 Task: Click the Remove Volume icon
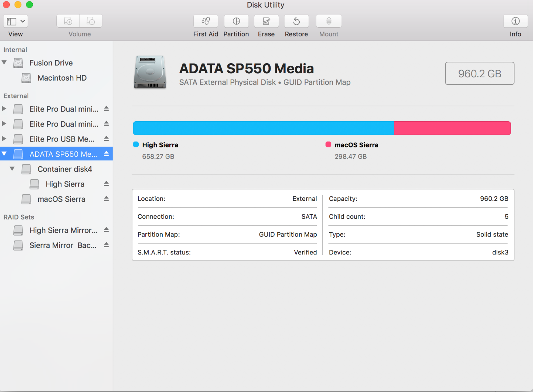point(91,21)
